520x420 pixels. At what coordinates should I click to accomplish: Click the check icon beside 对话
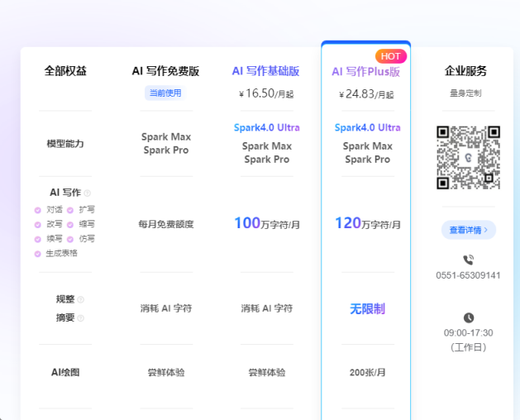tap(38, 210)
